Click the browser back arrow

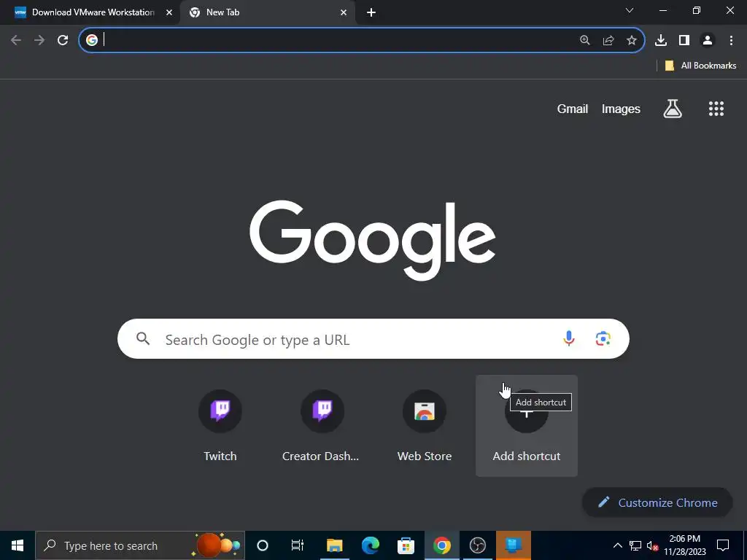tap(16, 40)
